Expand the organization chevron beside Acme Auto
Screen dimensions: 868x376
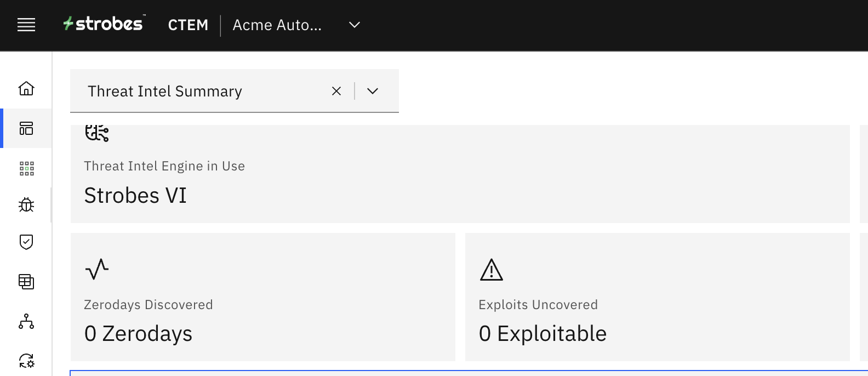point(355,25)
